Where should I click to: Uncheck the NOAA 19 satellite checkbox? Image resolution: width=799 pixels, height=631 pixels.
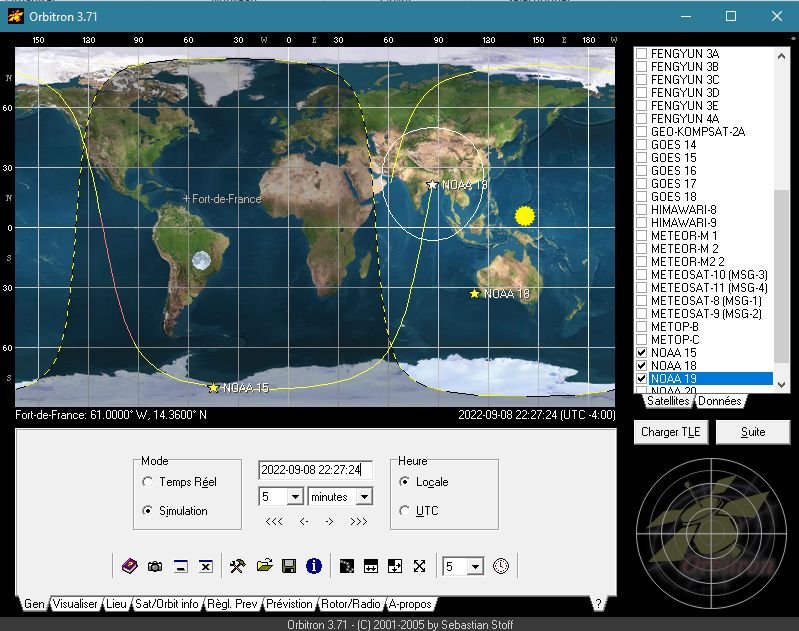click(642, 379)
